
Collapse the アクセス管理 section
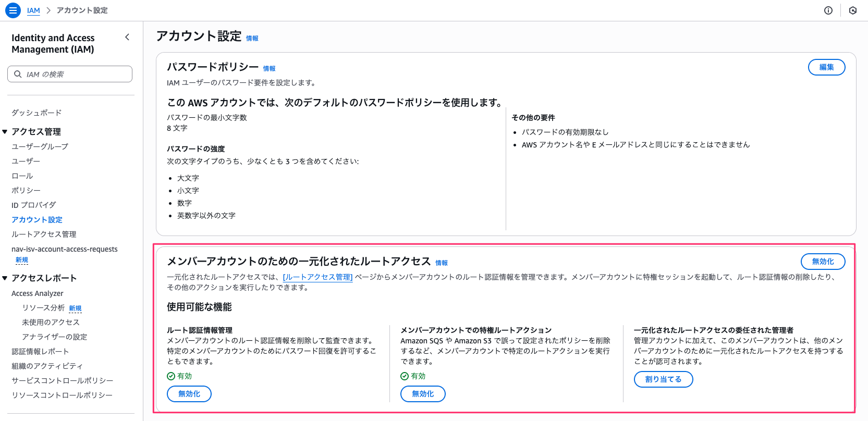[x=5, y=132]
